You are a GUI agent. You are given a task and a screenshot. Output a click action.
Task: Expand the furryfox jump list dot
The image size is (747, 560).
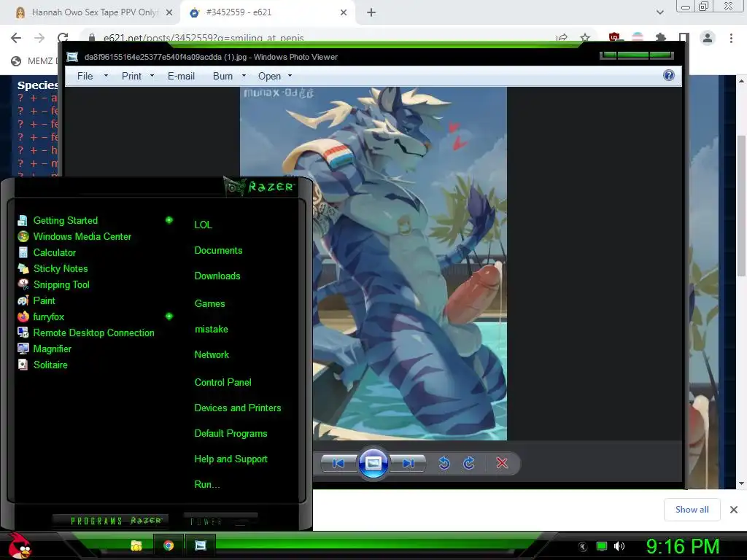[169, 316]
